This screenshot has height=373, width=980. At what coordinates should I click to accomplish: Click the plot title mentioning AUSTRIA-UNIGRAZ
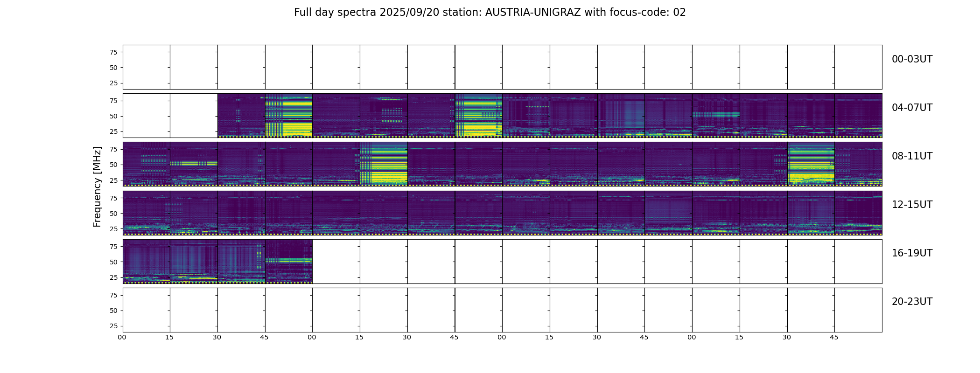pyautogui.click(x=490, y=13)
